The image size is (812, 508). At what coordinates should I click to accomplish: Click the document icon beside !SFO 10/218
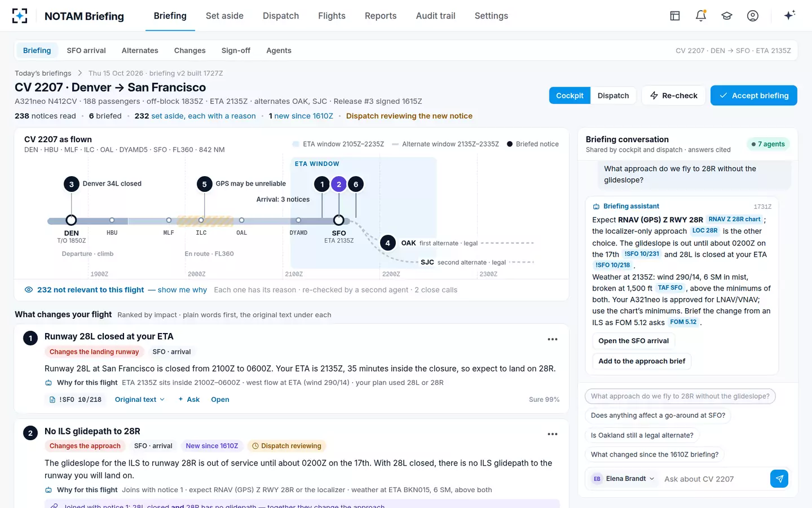tap(52, 400)
